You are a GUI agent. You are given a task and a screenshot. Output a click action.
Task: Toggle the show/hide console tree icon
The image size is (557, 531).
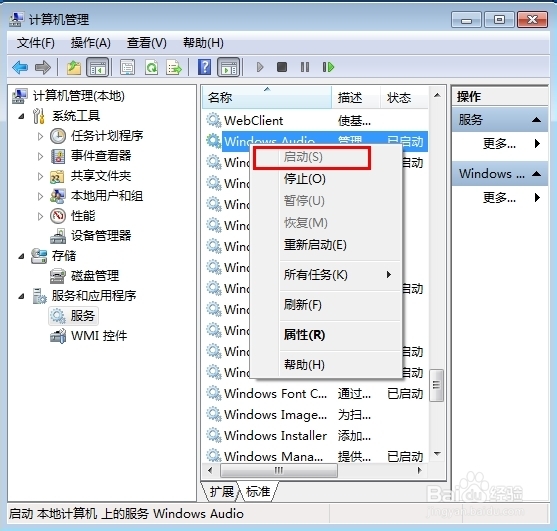click(97, 67)
